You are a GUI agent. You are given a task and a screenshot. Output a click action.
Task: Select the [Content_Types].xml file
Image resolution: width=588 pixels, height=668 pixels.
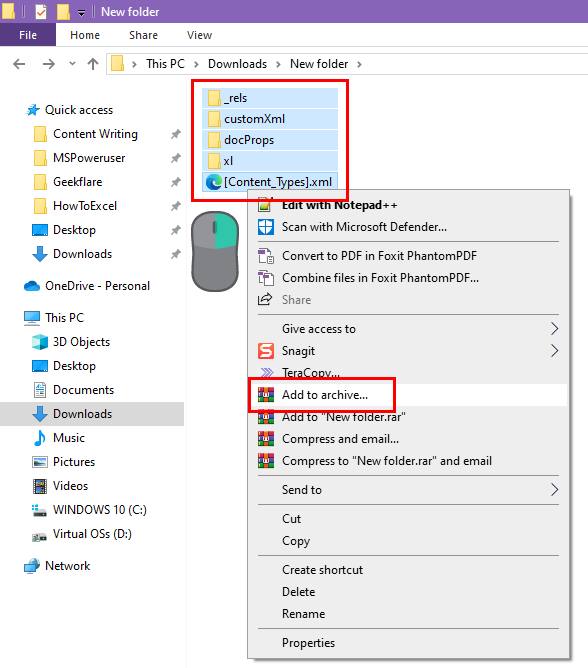270,182
